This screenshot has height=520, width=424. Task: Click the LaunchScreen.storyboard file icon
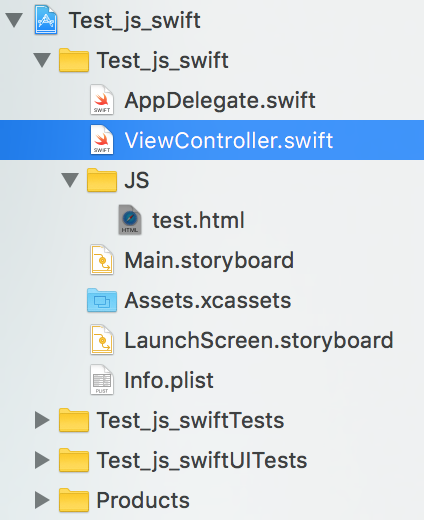pyautogui.click(x=102, y=340)
